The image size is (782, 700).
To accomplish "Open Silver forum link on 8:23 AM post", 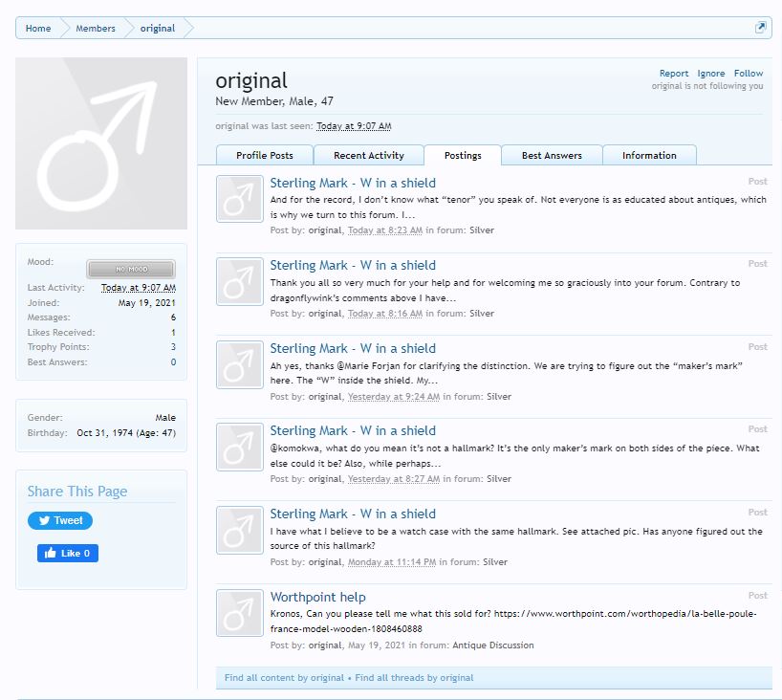I will pos(482,230).
